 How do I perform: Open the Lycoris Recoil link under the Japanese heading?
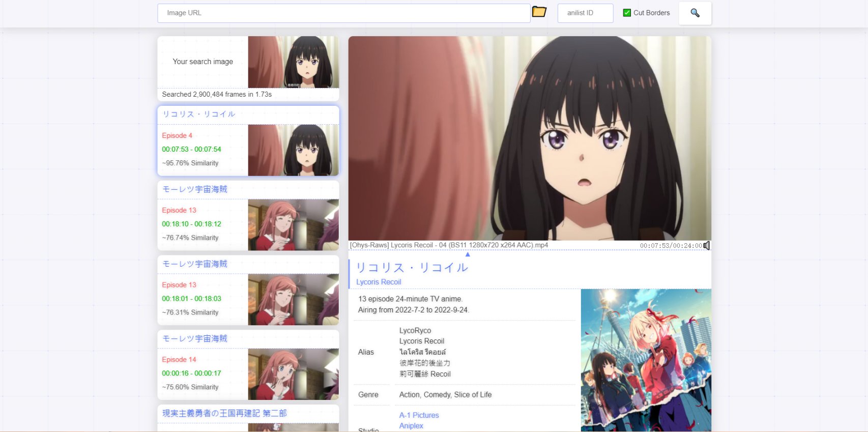[x=379, y=282]
